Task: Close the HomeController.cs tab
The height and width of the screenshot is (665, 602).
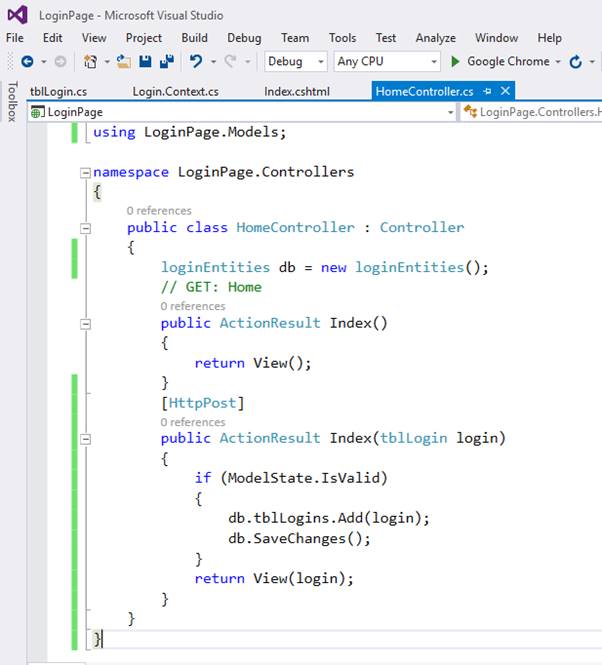Action: point(505,91)
